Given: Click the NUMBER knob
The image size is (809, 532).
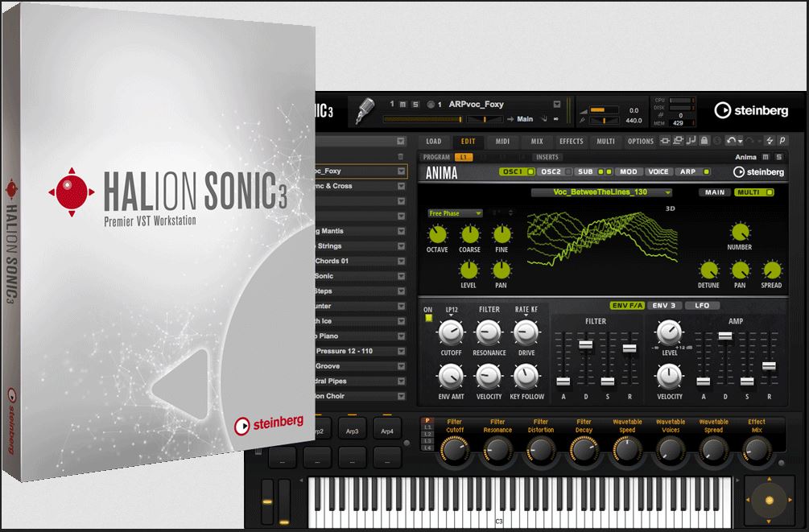Looking at the screenshot, I should (740, 233).
